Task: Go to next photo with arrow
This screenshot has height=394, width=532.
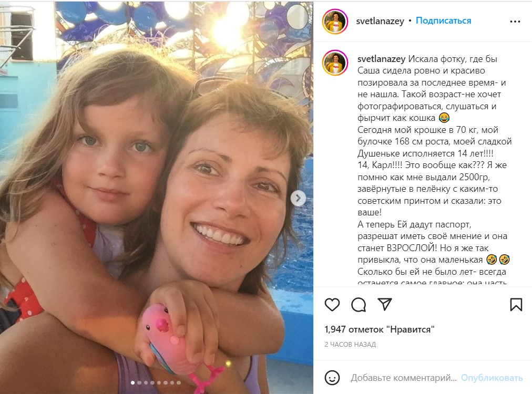Action: point(298,198)
